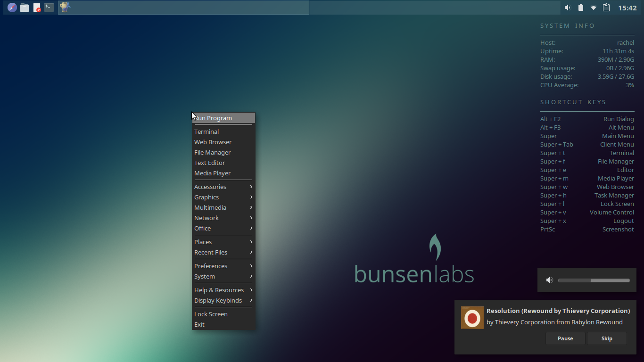Launch Web Browser from the root menu
The image size is (644, 362).
[x=223, y=142]
